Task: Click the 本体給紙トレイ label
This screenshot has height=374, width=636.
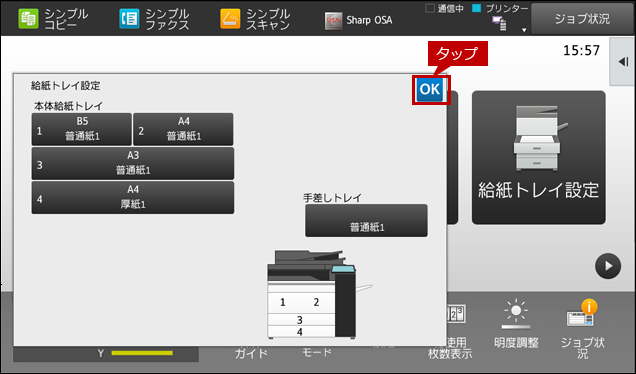Action: (x=69, y=106)
